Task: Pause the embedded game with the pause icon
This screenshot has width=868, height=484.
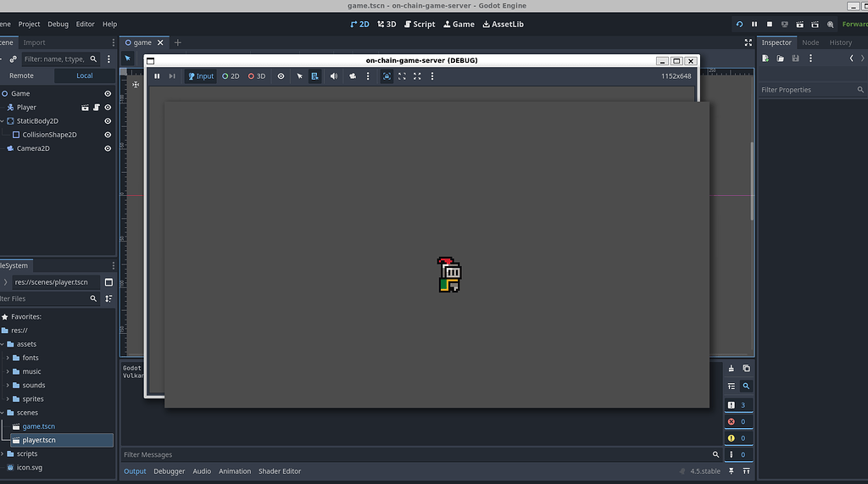Action: 157,76
